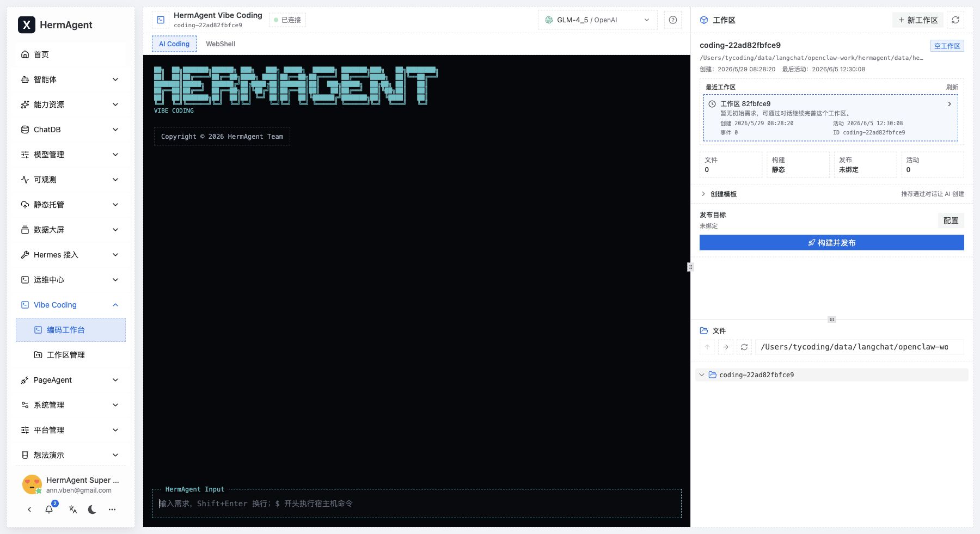The image size is (980, 534).
Task: Expand the 可观测 sidebar menu
Action: point(71,180)
